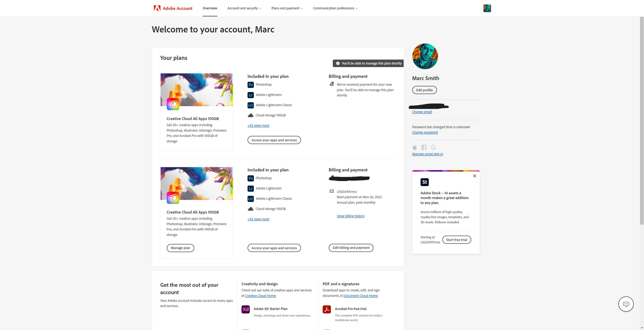Click the Adobe XD Starter Plan icon
Viewport: 644px width, 330px height.
coord(246,309)
